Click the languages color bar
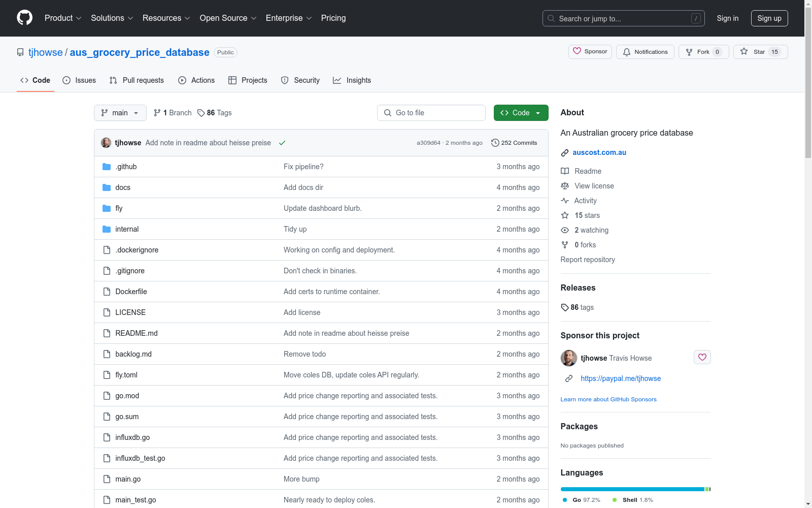812x508 pixels. click(x=636, y=489)
